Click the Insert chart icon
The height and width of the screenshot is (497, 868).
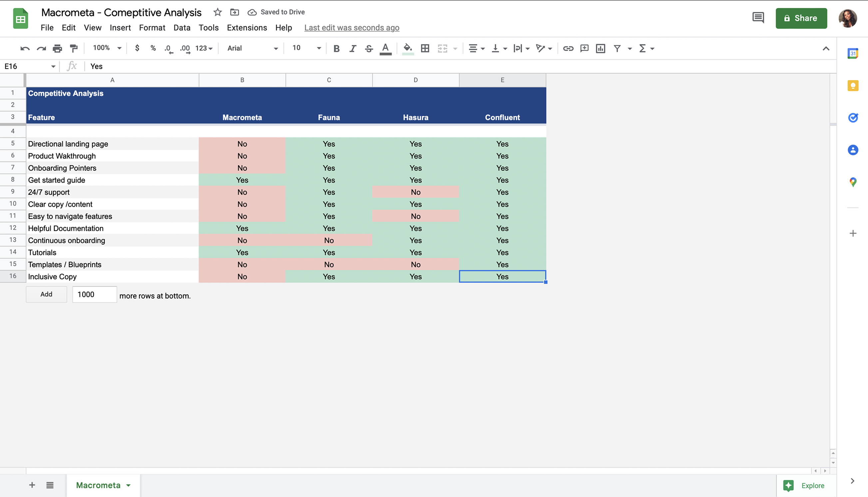[x=601, y=49]
